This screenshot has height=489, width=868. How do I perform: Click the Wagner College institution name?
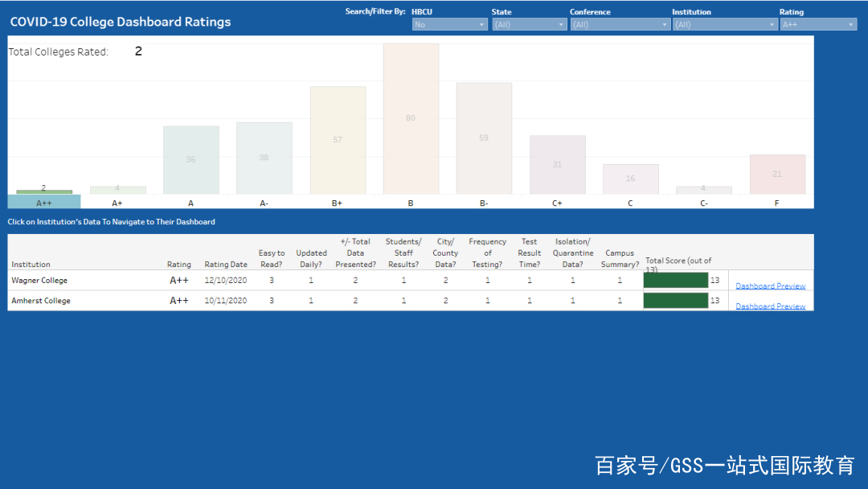(x=39, y=281)
